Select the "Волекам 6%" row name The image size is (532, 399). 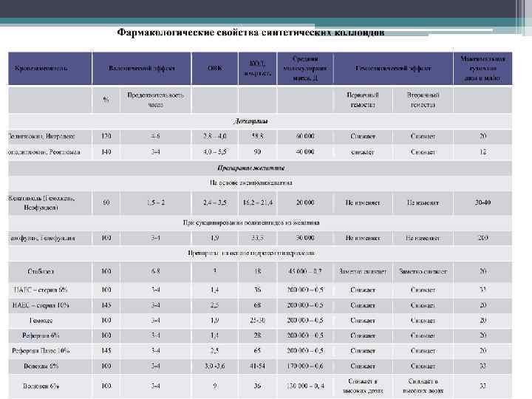tap(41, 366)
